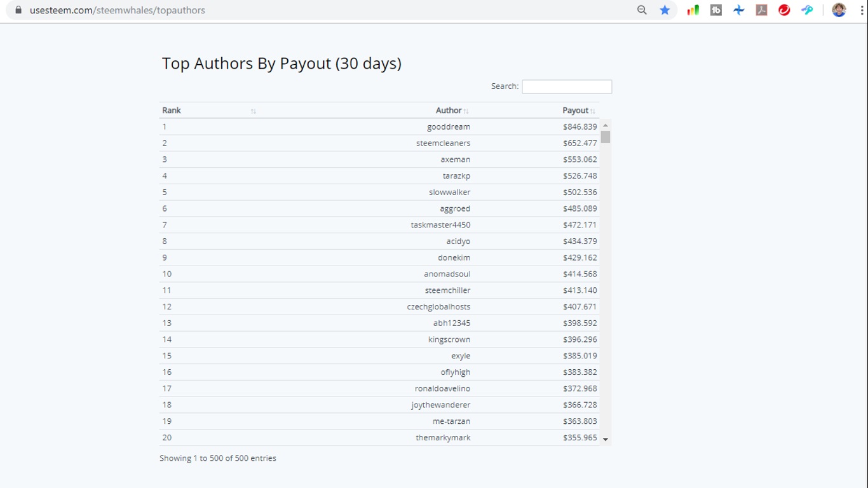Sort by Payout using its sort arrows
Viewport: 868px width, 488px height.
click(592, 111)
